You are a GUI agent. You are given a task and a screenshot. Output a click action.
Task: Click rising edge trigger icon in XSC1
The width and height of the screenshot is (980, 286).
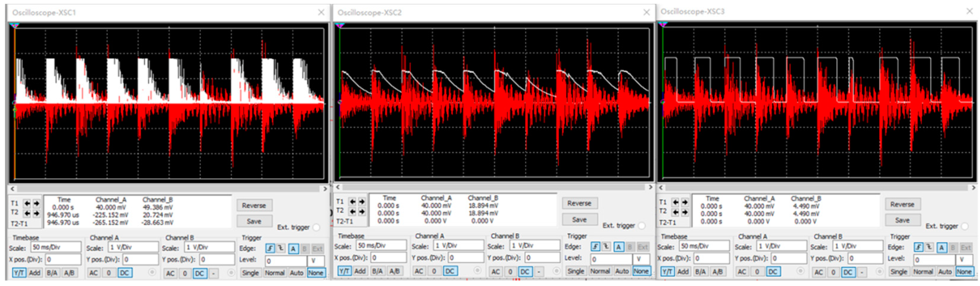pyautogui.click(x=269, y=249)
